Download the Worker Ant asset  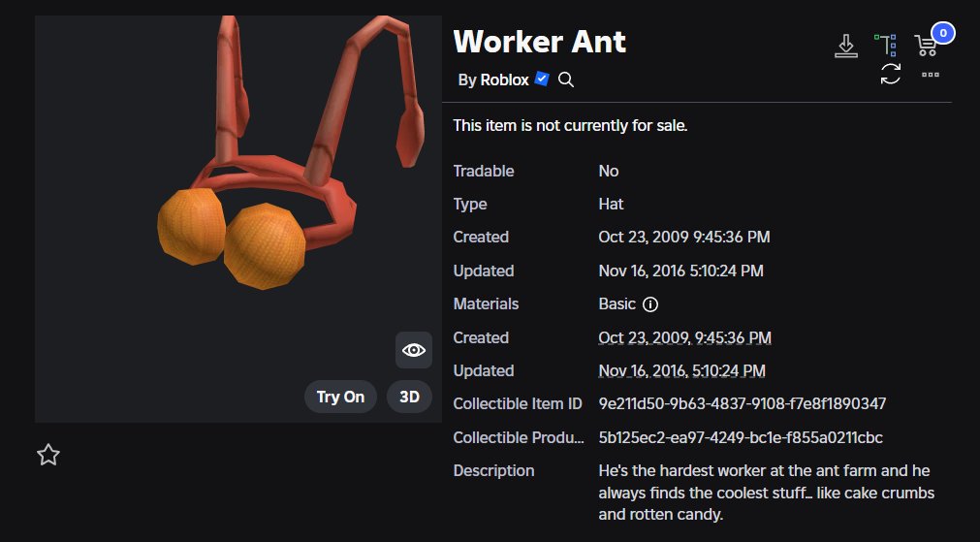pos(845,47)
